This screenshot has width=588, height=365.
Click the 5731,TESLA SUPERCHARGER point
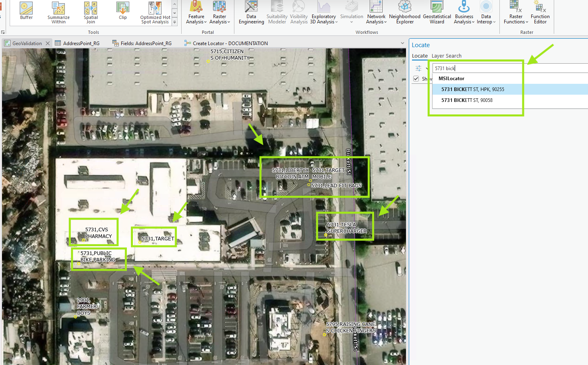pos(325,235)
